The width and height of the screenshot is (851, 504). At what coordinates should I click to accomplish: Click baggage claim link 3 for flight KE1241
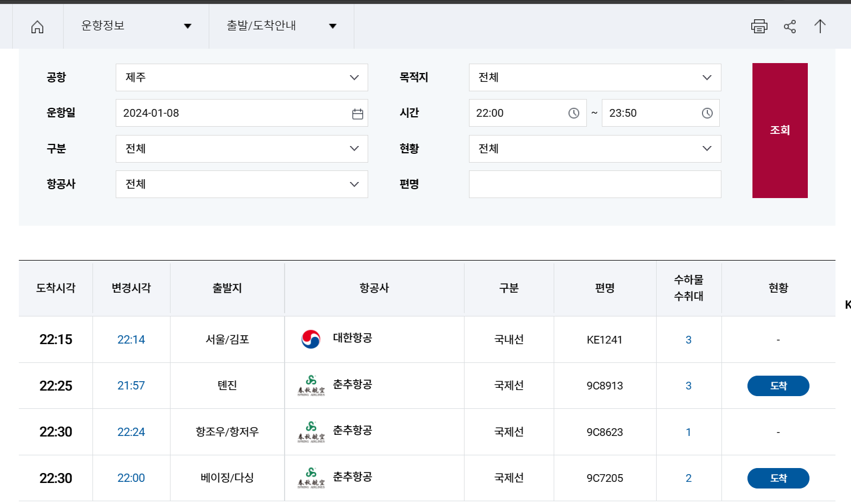tap(688, 340)
